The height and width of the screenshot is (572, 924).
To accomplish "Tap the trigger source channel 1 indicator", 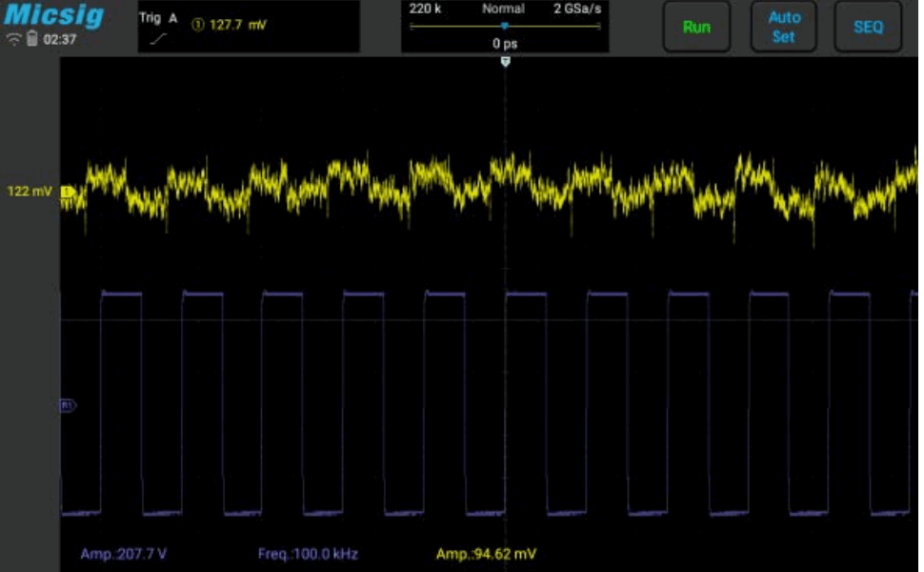I will 199,24.
